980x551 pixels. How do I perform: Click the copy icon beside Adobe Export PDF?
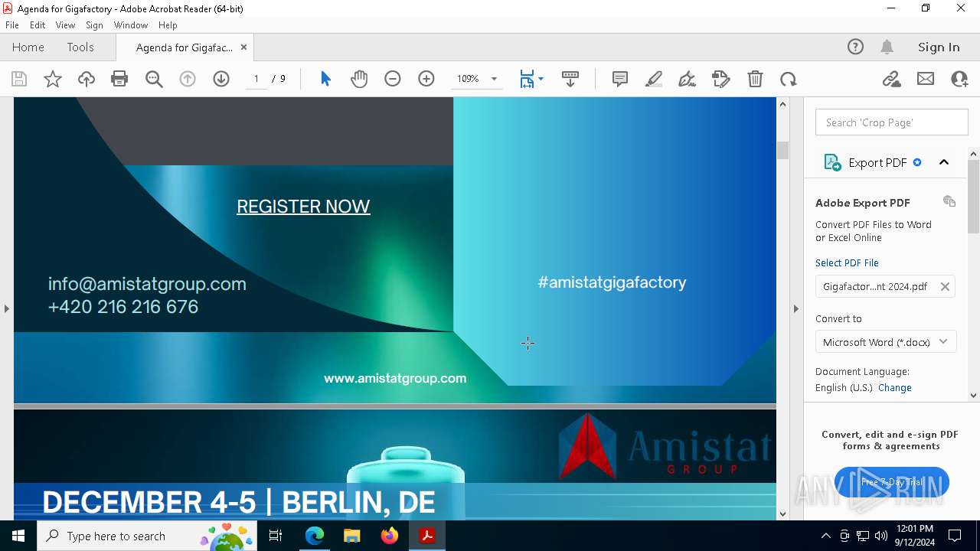coord(949,201)
